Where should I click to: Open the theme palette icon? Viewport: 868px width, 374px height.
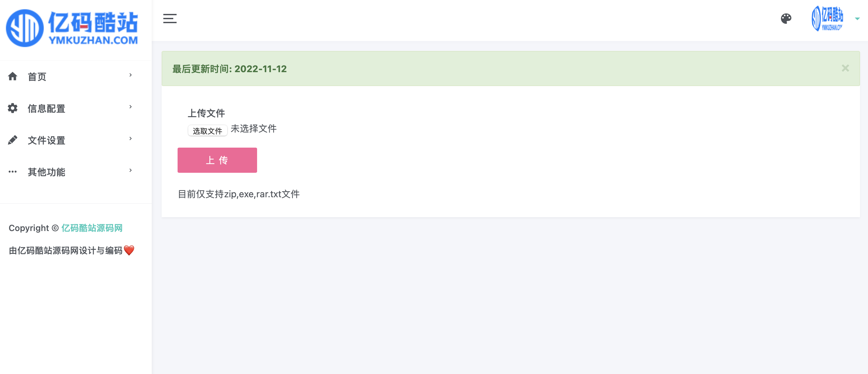pyautogui.click(x=786, y=19)
